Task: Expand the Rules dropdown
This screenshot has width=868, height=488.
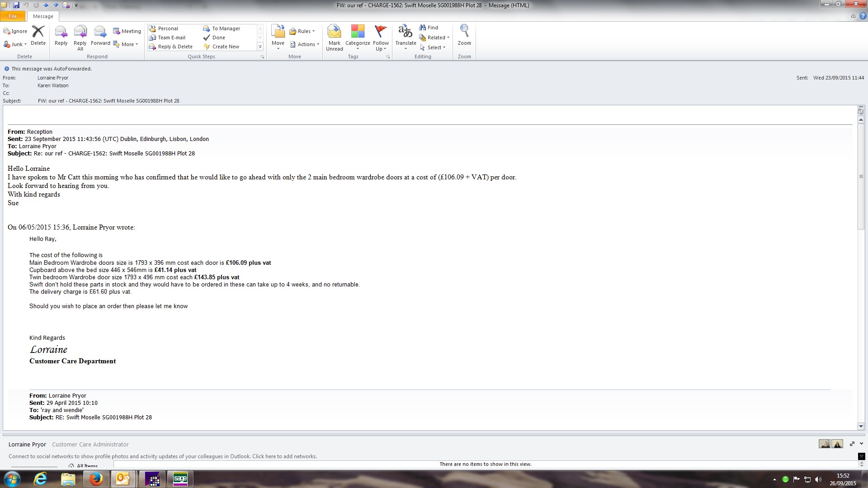Action: (x=303, y=31)
